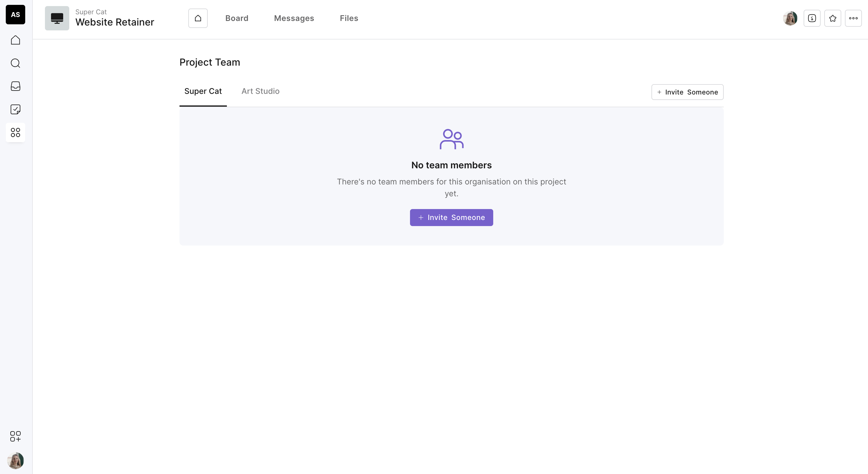
Task: Switch to the Board tab
Action: pyautogui.click(x=237, y=18)
